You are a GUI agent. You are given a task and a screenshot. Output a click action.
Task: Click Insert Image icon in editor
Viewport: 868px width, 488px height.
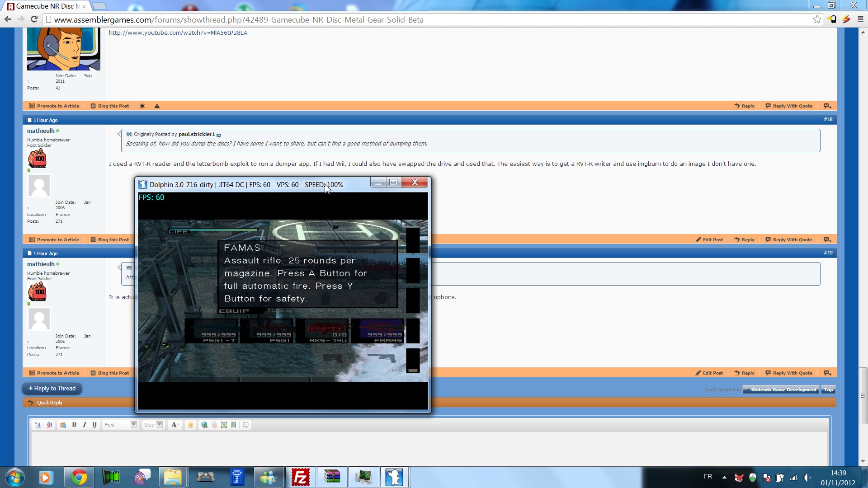point(224,425)
